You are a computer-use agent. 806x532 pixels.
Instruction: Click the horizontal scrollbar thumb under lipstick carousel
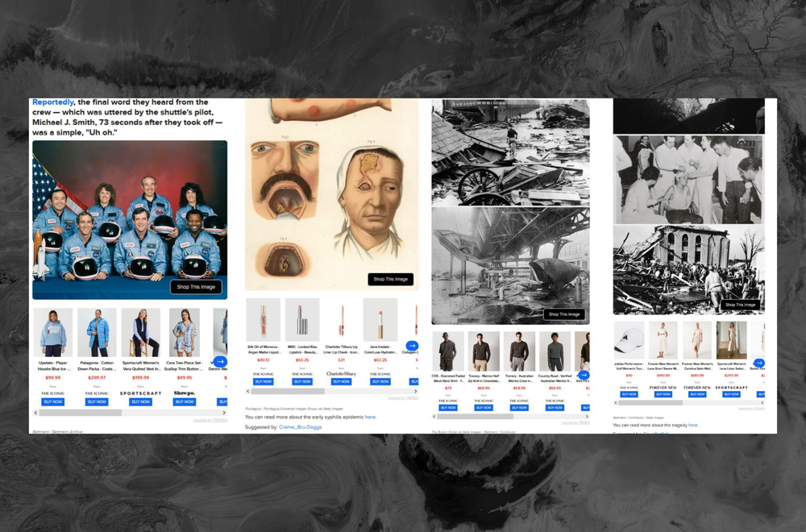(x=288, y=391)
